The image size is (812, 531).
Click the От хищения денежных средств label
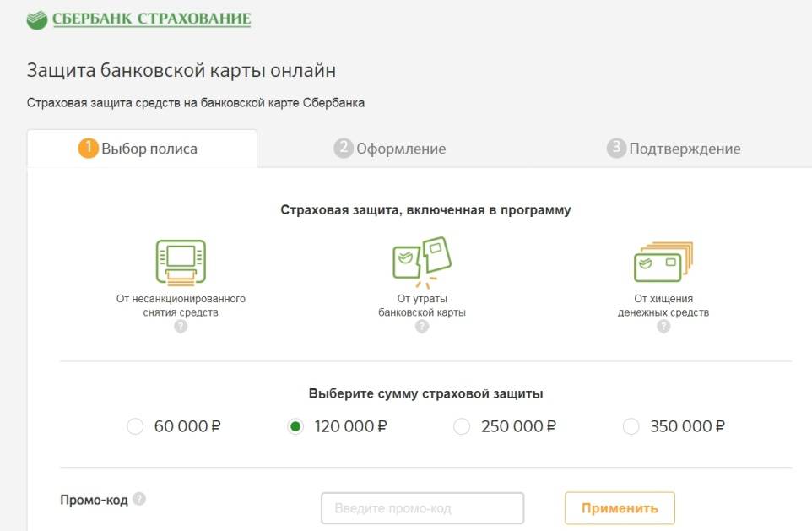point(663,305)
